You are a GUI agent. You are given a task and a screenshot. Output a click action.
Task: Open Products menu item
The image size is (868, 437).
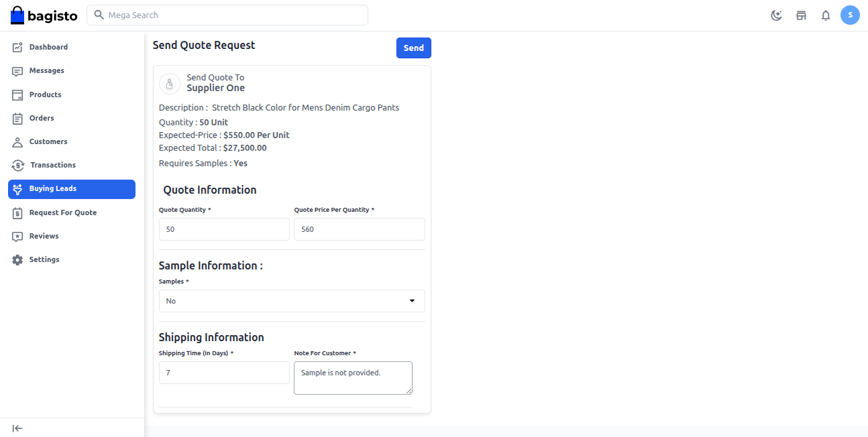(x=45, y=95)
